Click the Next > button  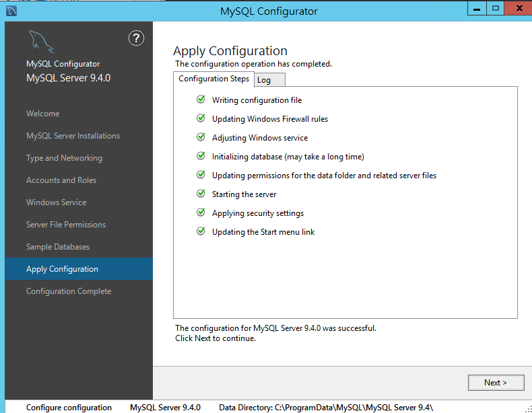496,383
